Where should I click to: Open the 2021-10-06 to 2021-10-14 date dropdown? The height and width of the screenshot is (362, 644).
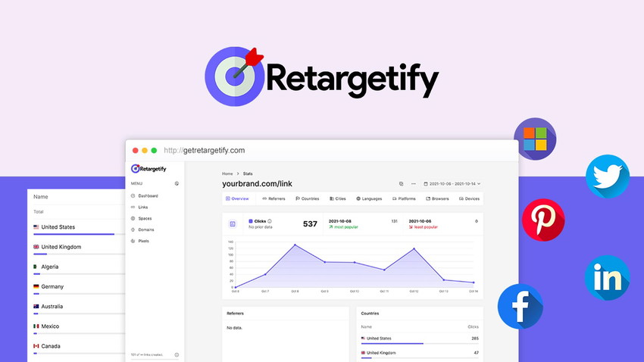(x=452, y=184)
